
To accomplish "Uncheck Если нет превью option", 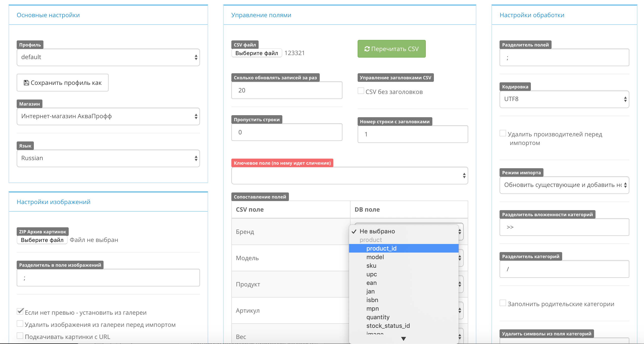I will [20, 311].
